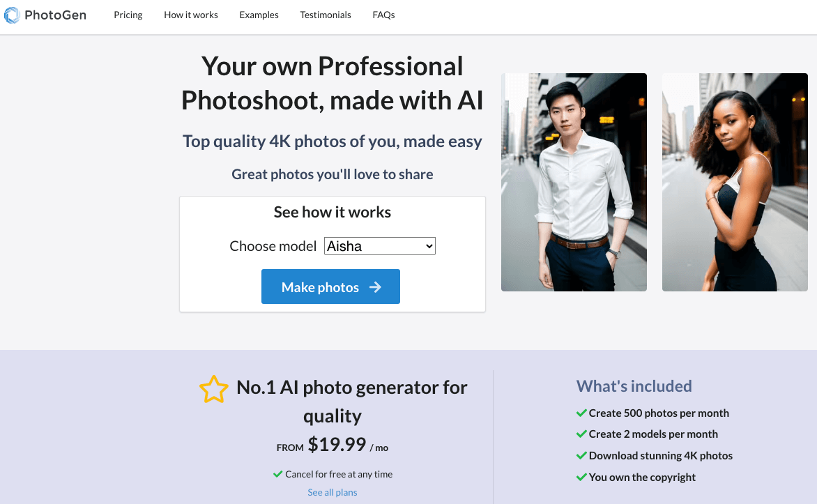Click the woman's photo example
The image size is (817, 504).
[x=734, y=182]
